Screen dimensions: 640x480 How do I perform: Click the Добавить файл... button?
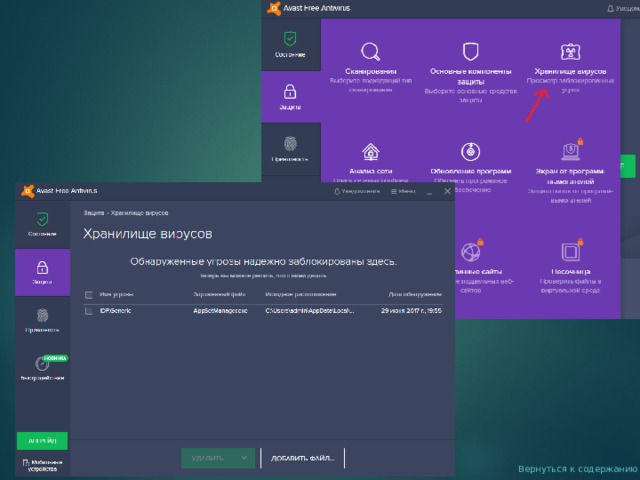pyautogui.click(x=302, y=458)
